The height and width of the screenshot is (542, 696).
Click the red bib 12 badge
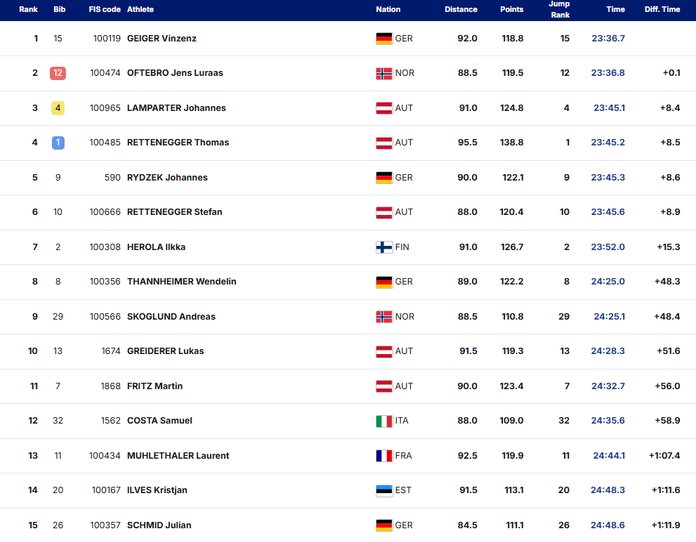(58, 73)
